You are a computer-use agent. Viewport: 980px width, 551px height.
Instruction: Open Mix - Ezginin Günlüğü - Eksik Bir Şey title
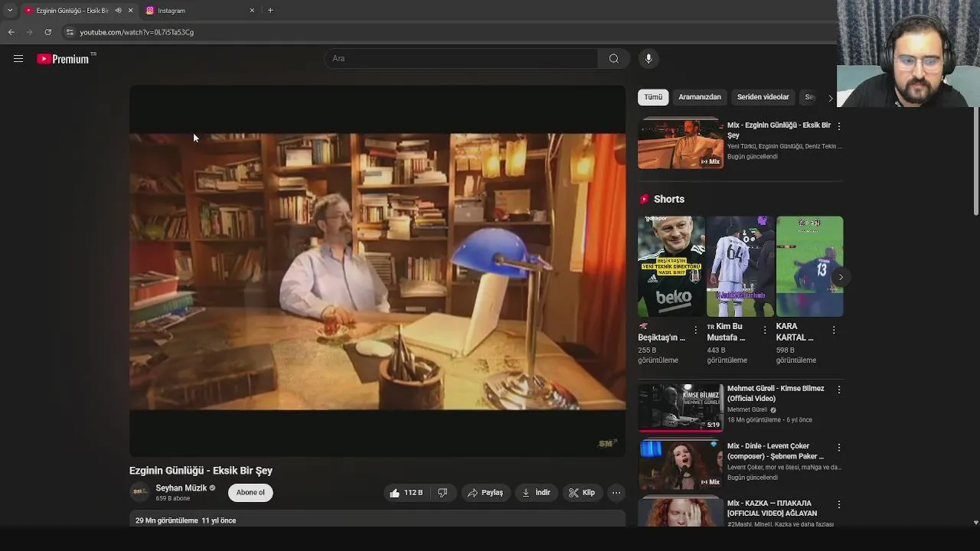coord(779,130)
